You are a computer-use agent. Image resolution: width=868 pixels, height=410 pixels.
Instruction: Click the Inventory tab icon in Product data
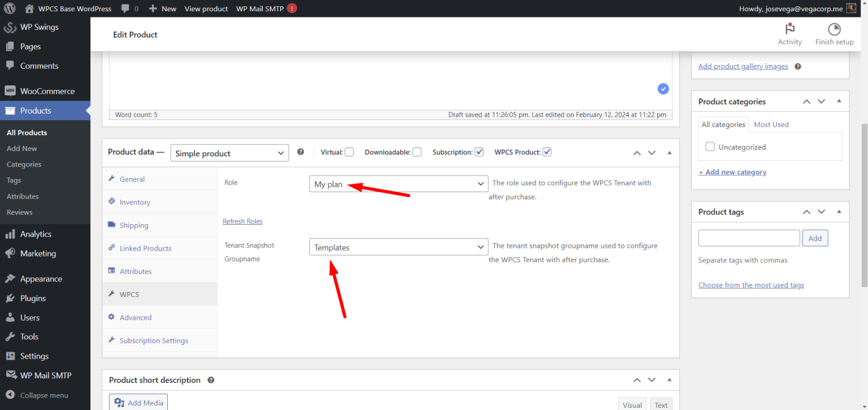(112, 202)
